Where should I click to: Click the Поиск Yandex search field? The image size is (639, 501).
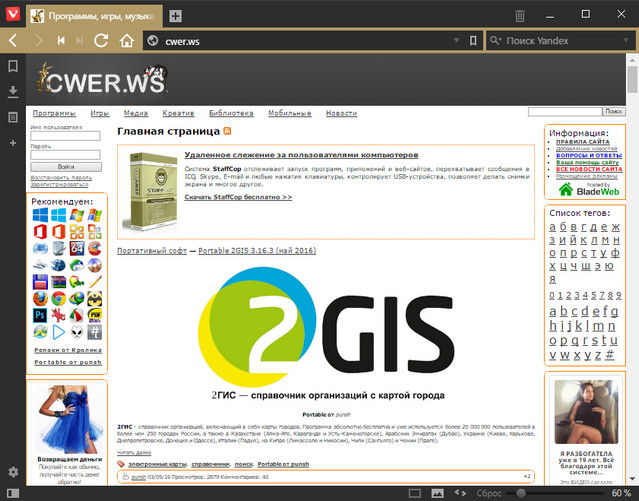pyautogui.click(x=560, y=41)
